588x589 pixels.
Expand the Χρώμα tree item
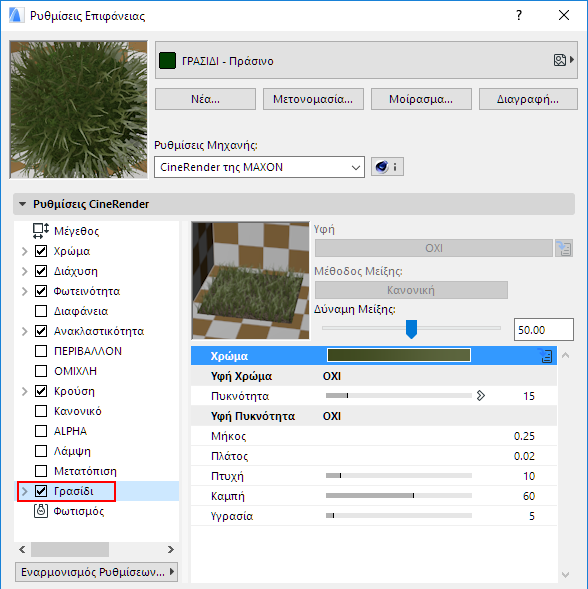click(x=25, y=251)
